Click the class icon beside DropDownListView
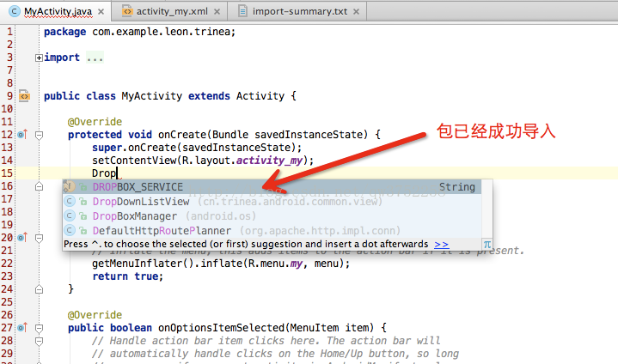Screen dimensions: 618x364 70,202
